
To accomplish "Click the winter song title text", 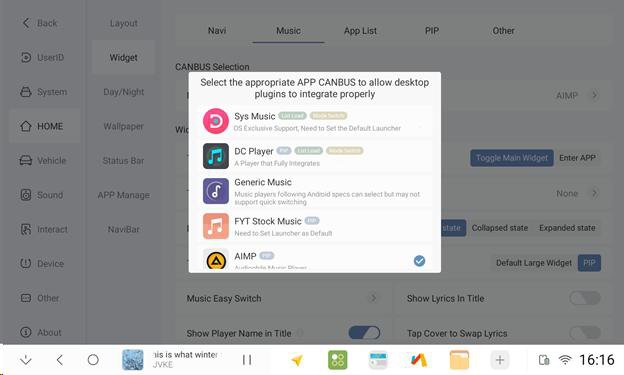I will tap(185, 355).
